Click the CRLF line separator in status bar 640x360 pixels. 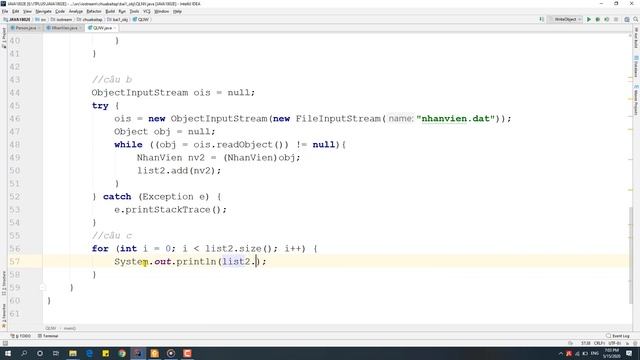click(599, 343)
